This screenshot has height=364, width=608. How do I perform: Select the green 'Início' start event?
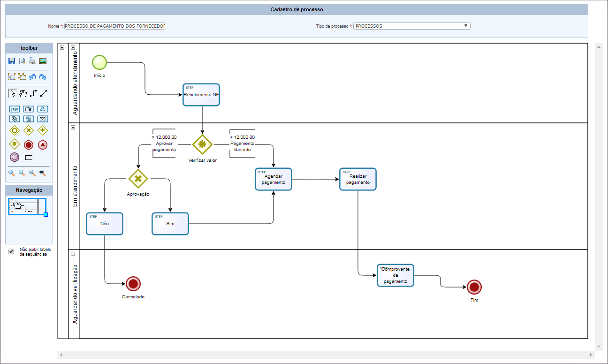click(99, 62)
